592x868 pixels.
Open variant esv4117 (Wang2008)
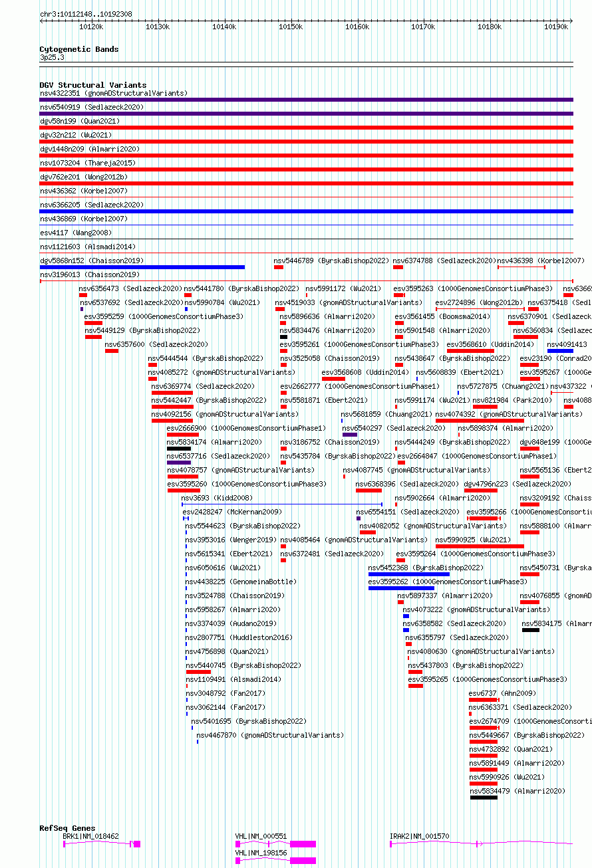point(75,233)
